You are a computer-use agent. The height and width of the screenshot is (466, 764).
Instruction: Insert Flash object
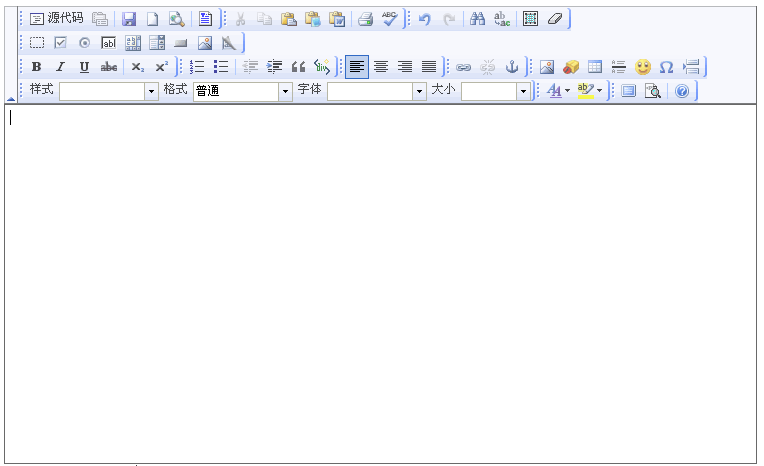pyautogui.click(x=571, y=67)
